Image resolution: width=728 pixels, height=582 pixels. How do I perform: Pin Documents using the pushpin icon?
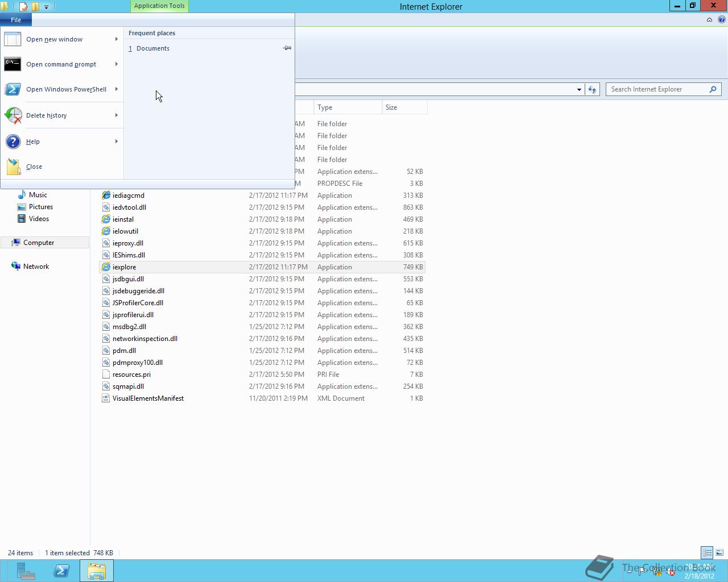tap(287, 48)
